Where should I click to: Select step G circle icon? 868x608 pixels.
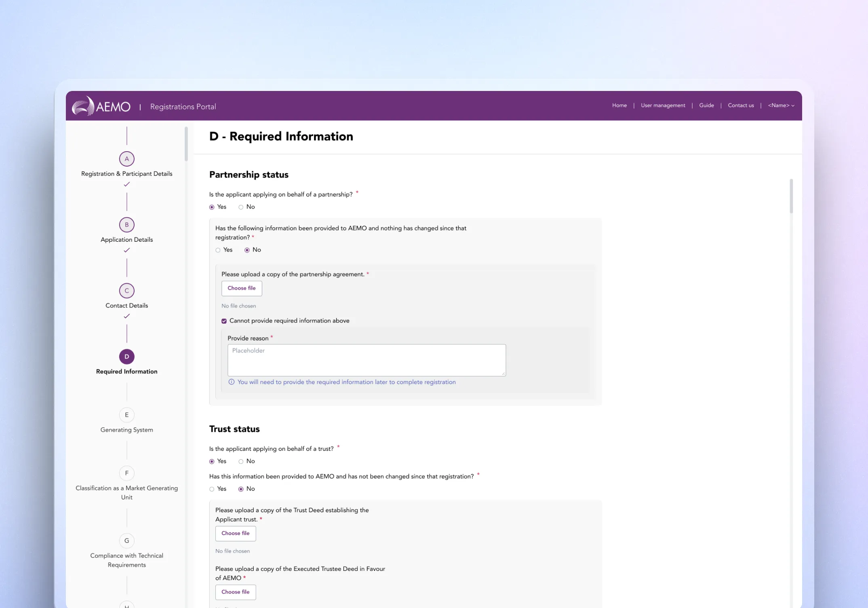[126, 541]
